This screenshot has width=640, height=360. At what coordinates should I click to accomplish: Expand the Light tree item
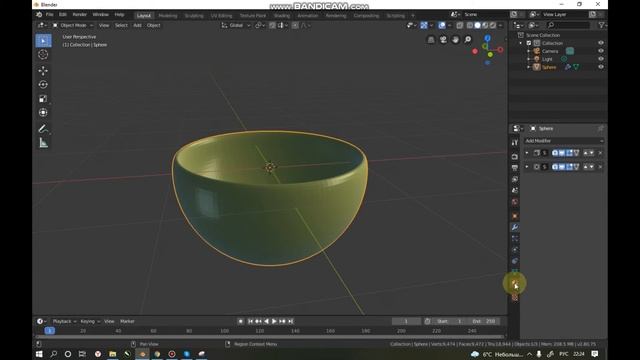tap(529, 59)
